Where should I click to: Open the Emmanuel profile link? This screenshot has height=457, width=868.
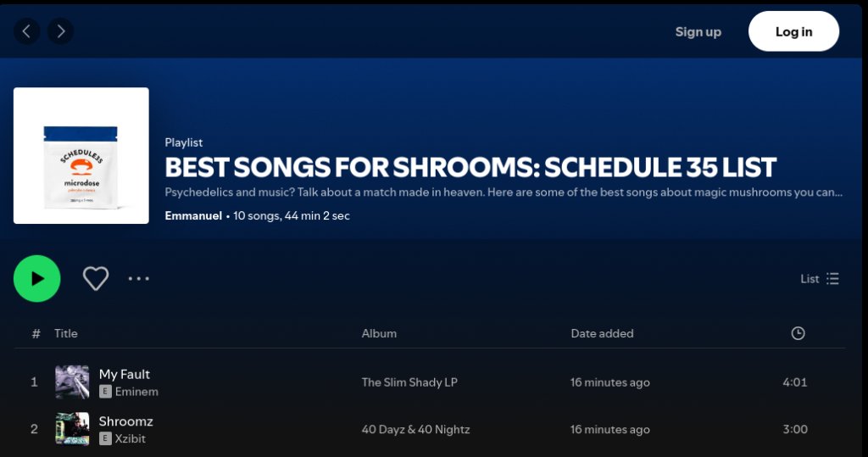coord(194,215)
